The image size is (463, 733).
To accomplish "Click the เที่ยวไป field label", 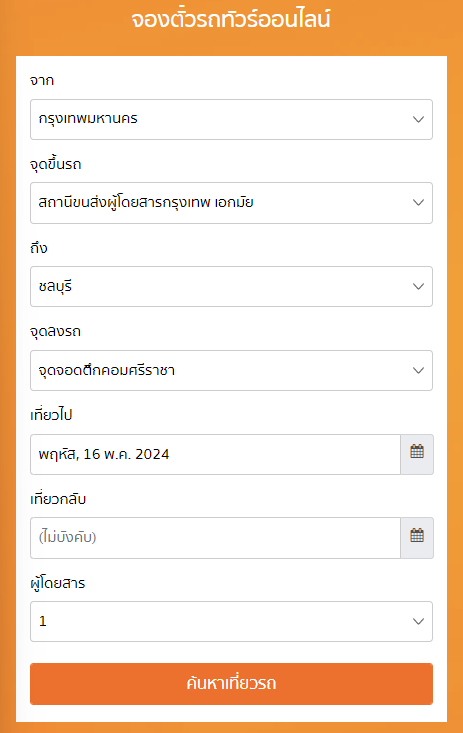I will [x=51, y=414].
